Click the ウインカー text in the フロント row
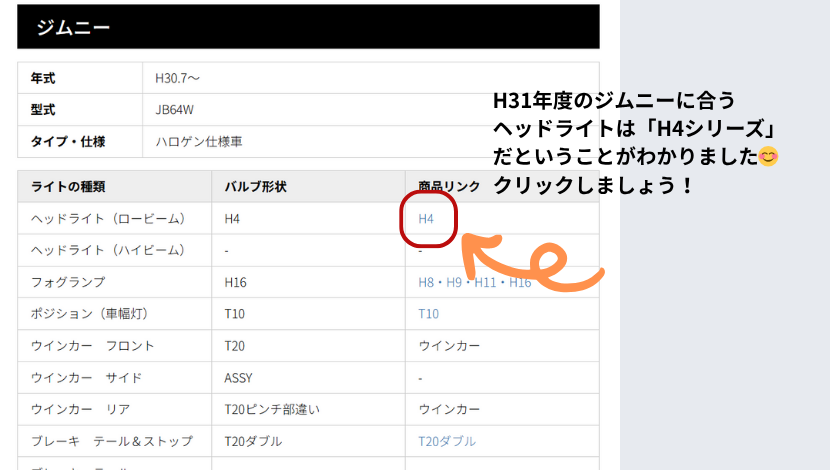The width and height of the screenshot is (830, 470). click(x=448, y=346)
